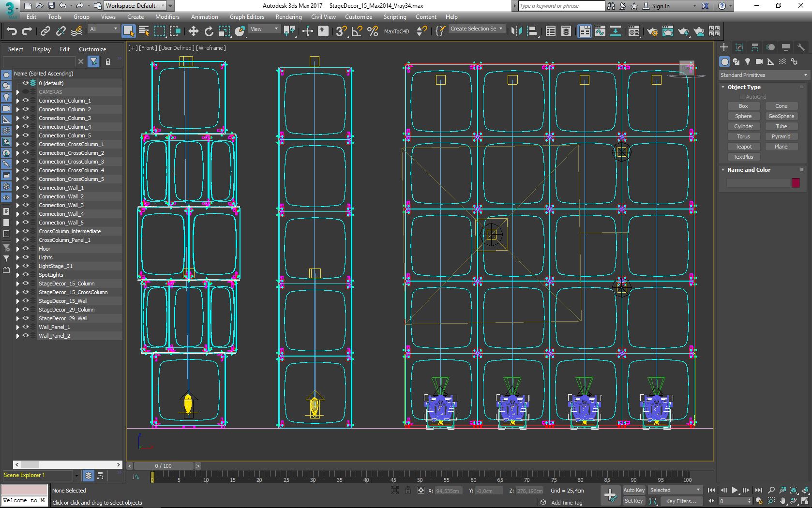Open the Standard Primitives dropdown
Image resolution: width=812 pixels, height=508 pixels.
click(763, 75)
